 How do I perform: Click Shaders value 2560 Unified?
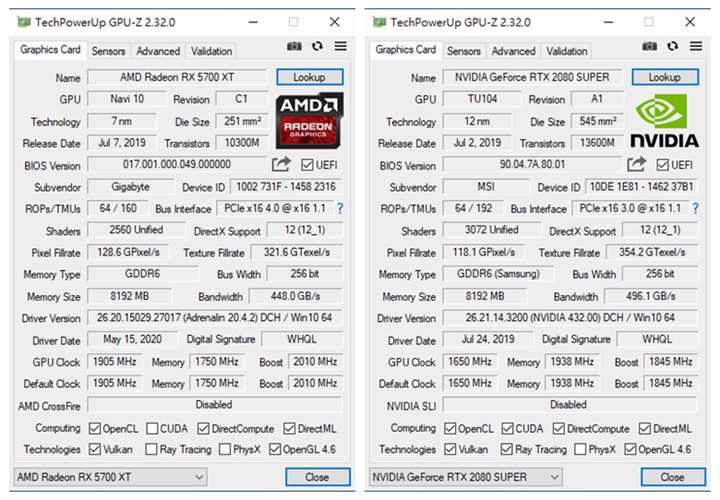pyautogui.click(x=136, y=230)
